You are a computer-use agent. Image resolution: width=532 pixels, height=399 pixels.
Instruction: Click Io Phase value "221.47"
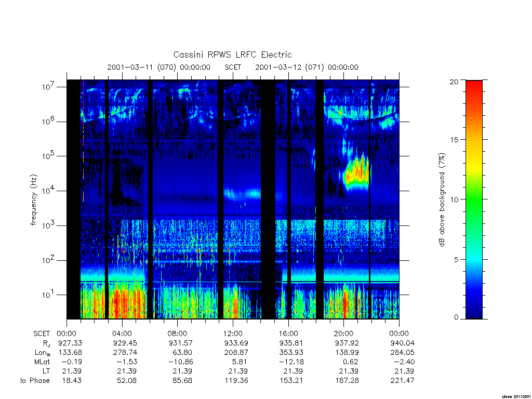pos(403,381)
